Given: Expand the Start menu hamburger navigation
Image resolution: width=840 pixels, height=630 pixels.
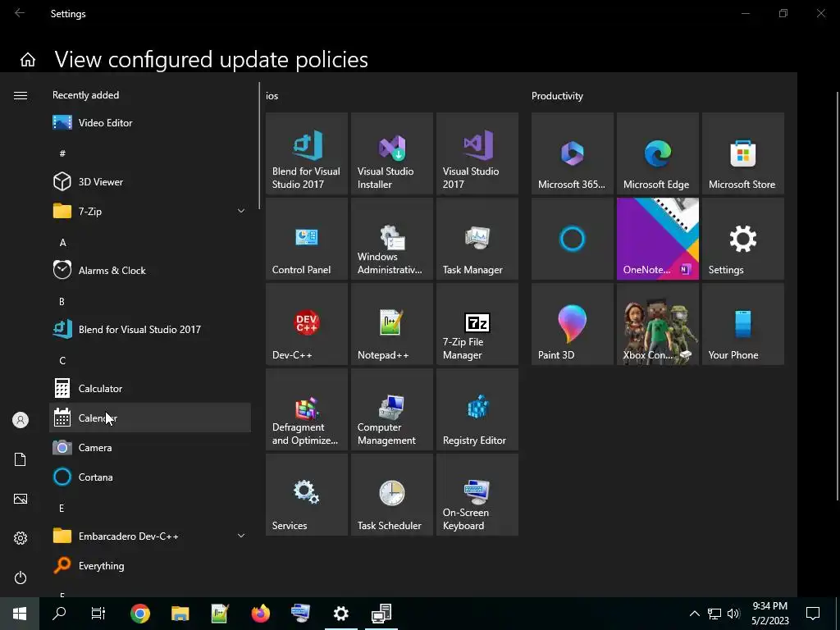Looking at the screenshot, I should tap(21, 95).
